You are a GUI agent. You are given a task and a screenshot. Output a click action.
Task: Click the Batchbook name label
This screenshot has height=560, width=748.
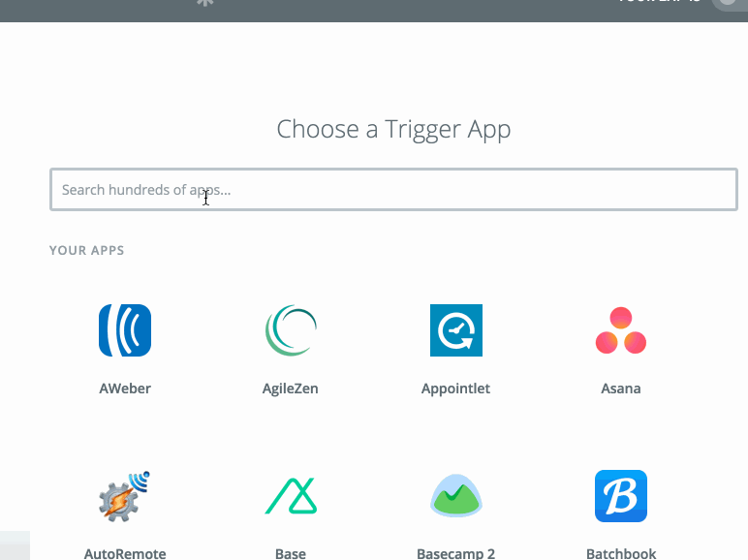[621, 554]
